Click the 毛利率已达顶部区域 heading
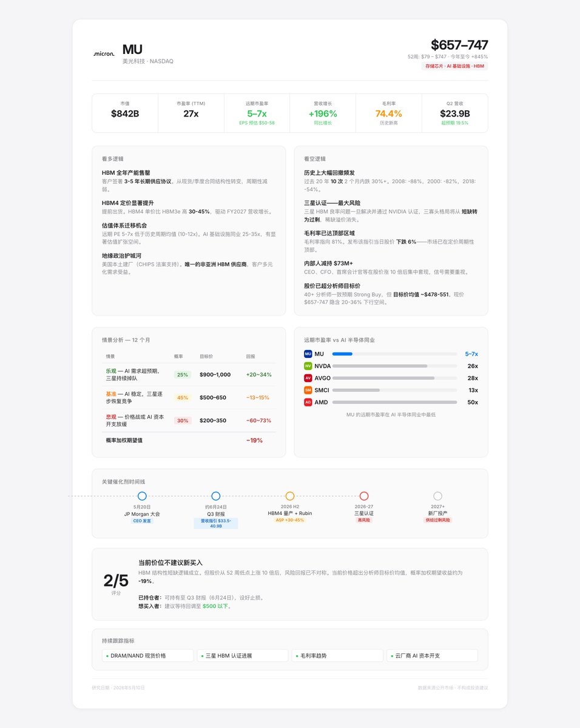The width and height of the screenshot is (580, 728). [329, 233]
